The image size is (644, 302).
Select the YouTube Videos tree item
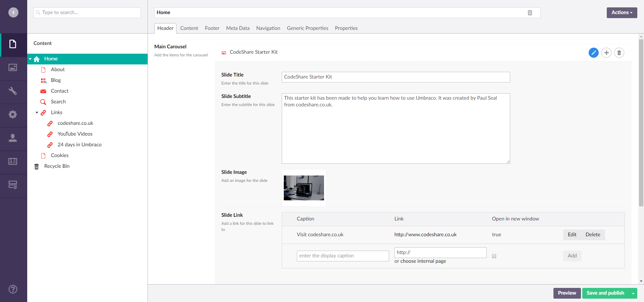click(75, 134)
